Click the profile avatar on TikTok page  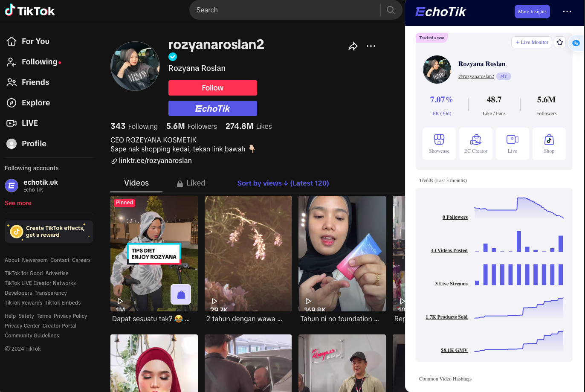tap(135, 66)
